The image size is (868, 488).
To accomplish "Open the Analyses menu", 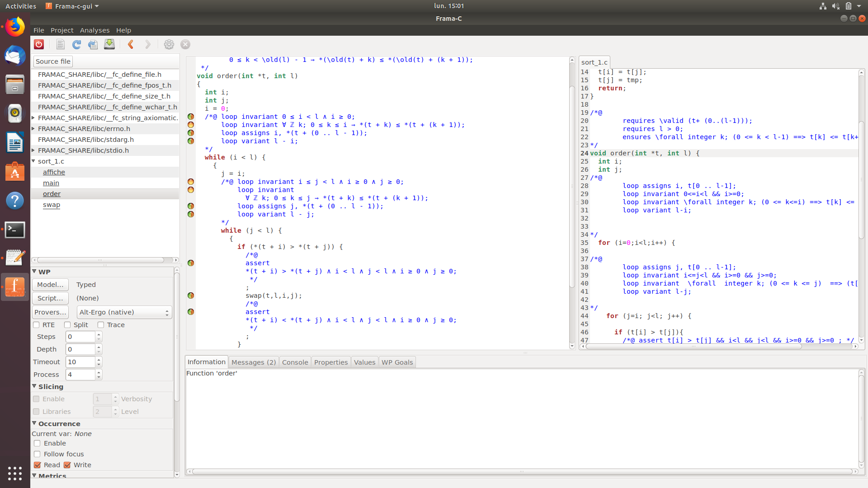I will (94, 30).
